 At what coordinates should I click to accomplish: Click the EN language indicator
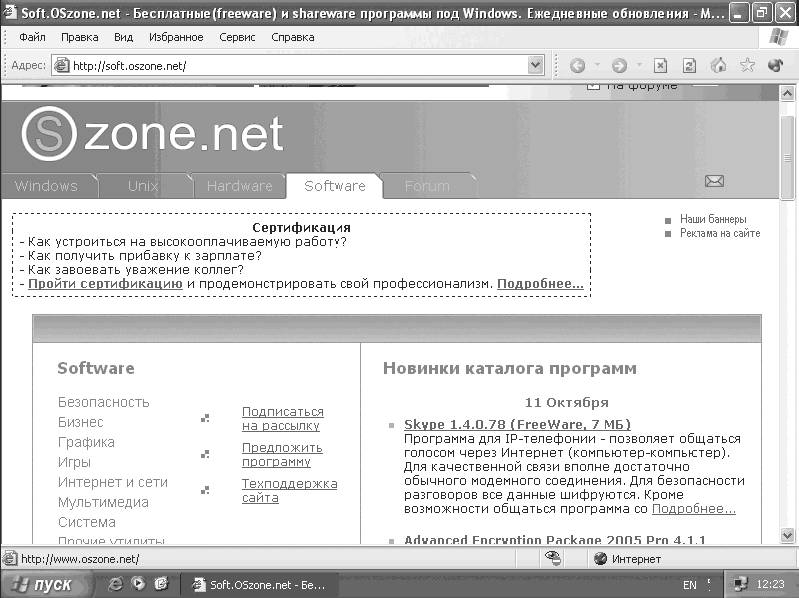[x=689, y=585]
